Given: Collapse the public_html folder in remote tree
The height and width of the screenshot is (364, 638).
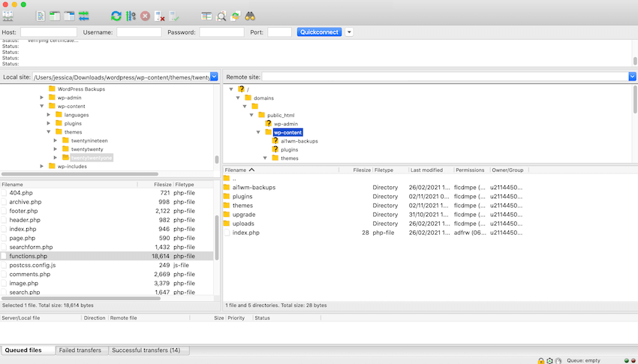Looking at the screenshot, I should click(252, 115).
